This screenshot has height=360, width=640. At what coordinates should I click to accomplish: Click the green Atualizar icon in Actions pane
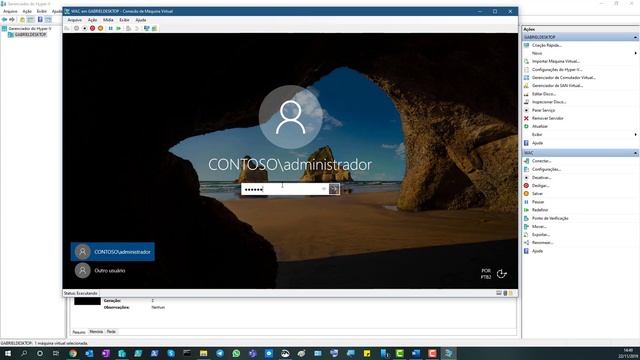(x=526, y=127)
